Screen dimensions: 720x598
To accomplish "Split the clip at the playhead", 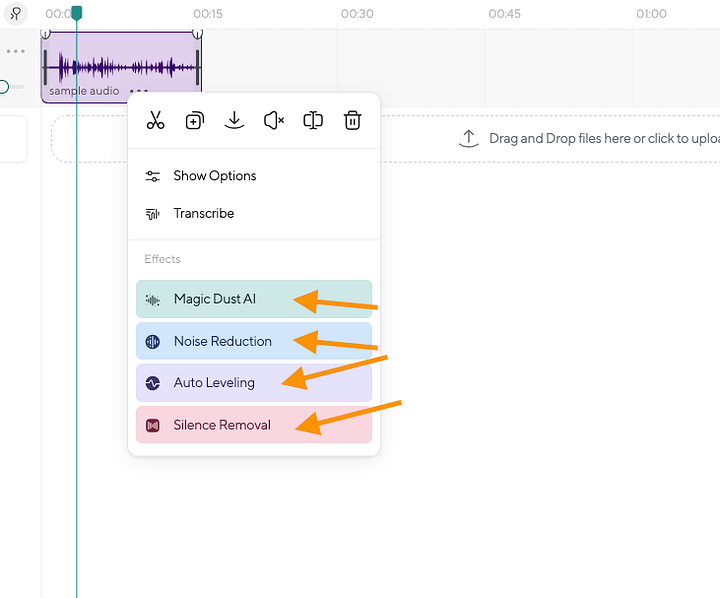I will point(313,120).
